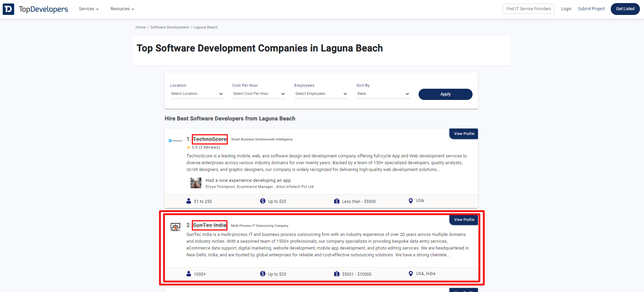
Task: Click the TechnoScore company logo
Action: click(x=176, y=140)
